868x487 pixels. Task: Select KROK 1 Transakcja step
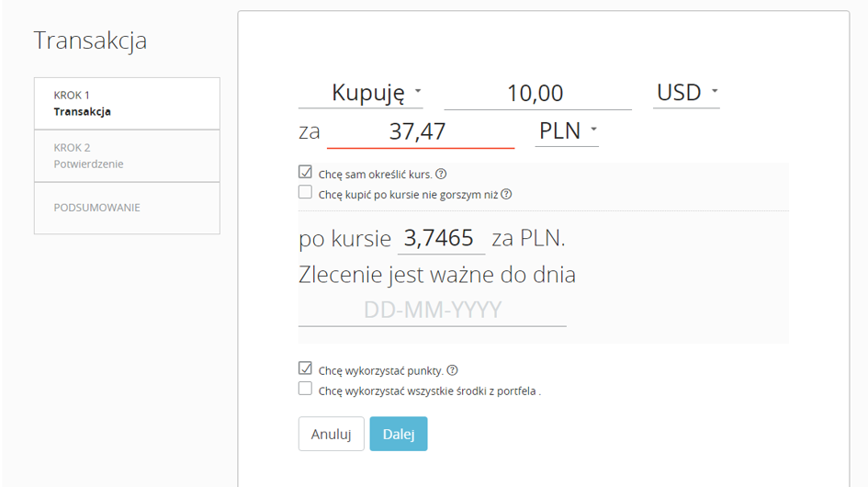coord(127,104)
